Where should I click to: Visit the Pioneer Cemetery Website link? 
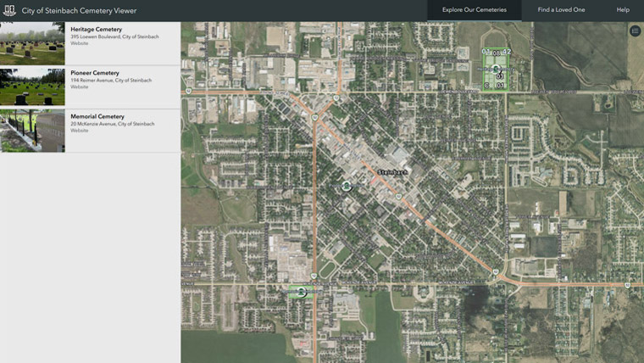pos(80,87)
